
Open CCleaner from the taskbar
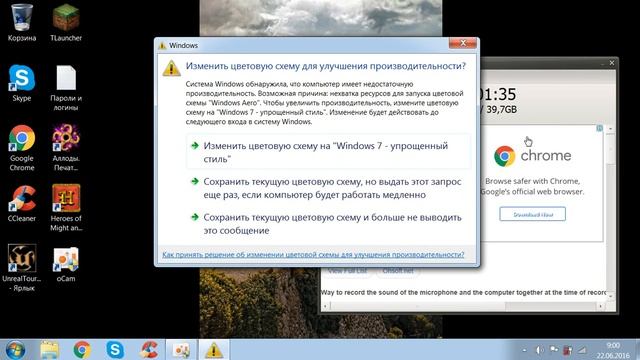149,350
